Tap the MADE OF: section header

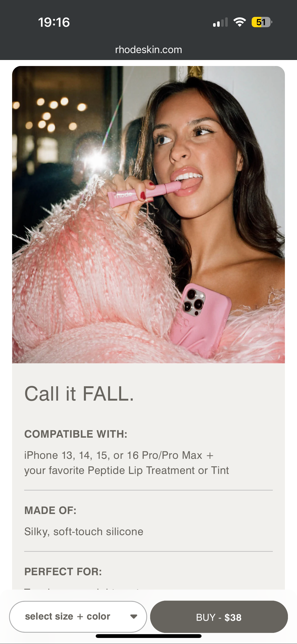point(50,510)
